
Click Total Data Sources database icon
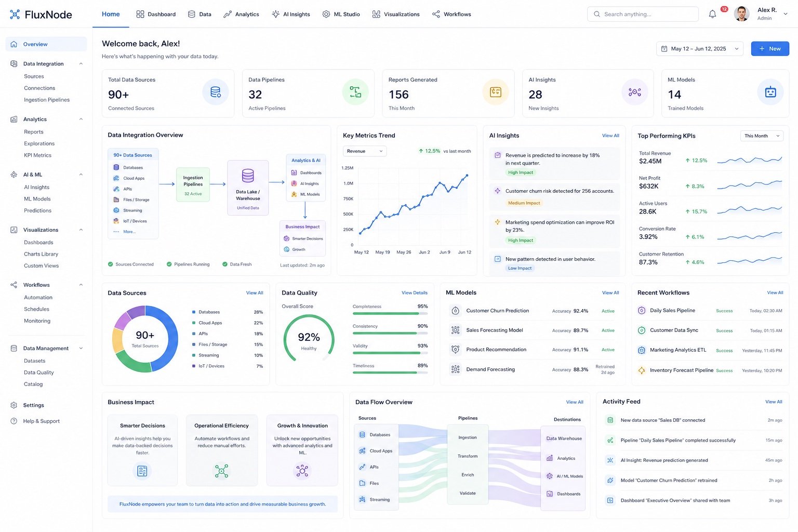(x=216, y=92)
